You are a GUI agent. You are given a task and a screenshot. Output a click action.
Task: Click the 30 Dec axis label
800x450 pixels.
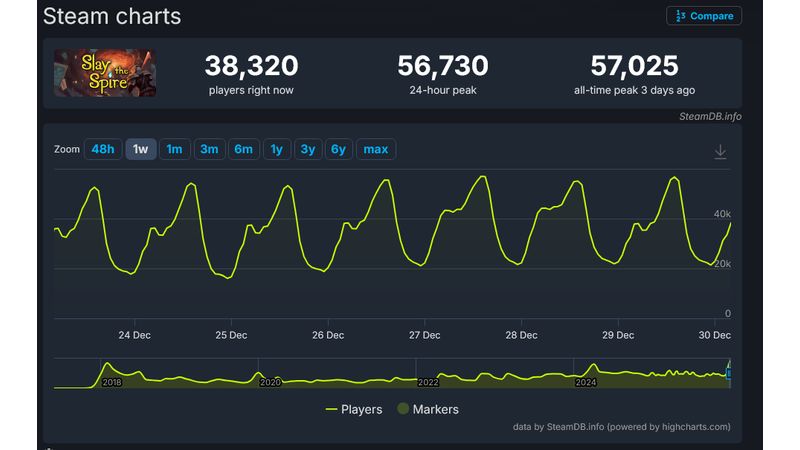[714, 335]
